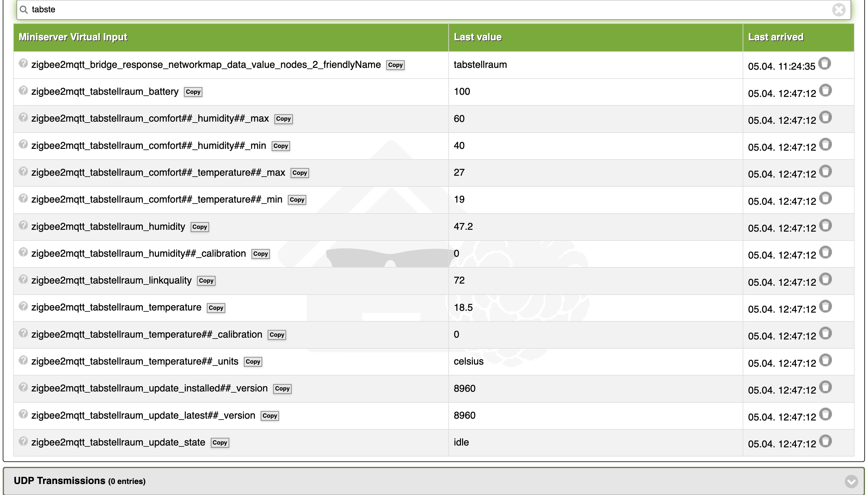Viewport: 868px width, 495px height.
Task: Click the Last arrived column header
Action: click(775, 37)
